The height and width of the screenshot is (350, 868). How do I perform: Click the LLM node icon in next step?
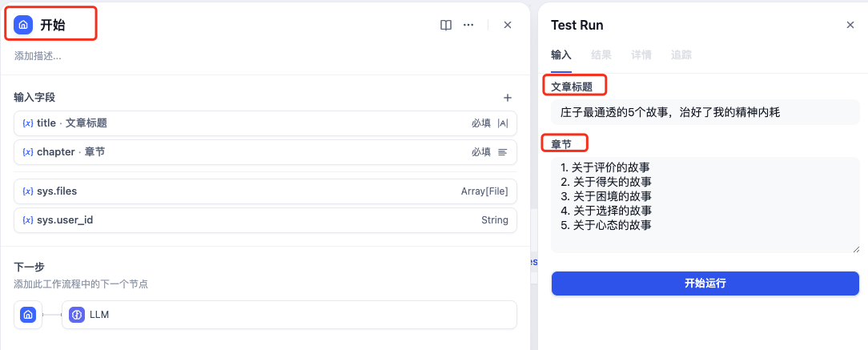77,315
